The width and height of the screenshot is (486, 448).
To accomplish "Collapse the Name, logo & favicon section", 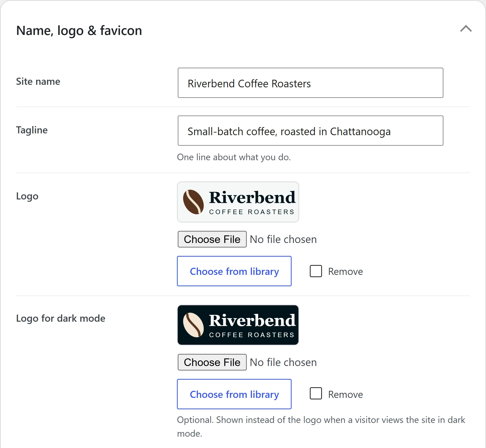I will pyautogui.click(x=466, y=29).
